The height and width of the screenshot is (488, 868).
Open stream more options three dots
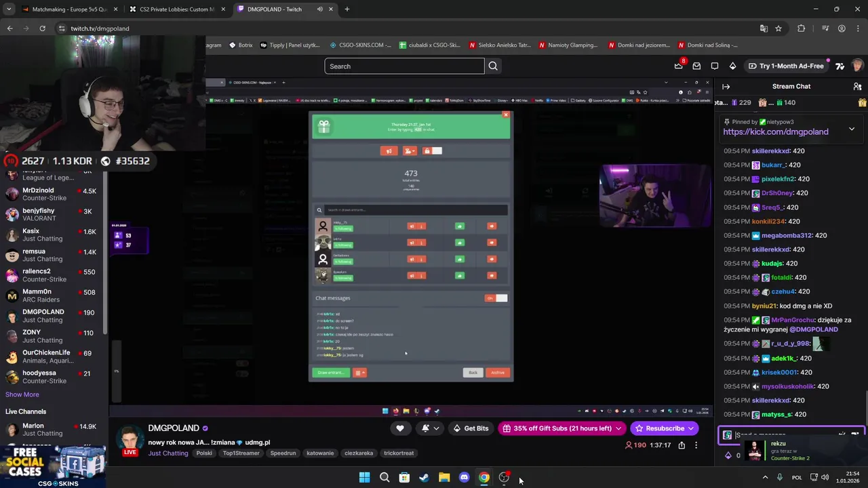coord(696,445)
